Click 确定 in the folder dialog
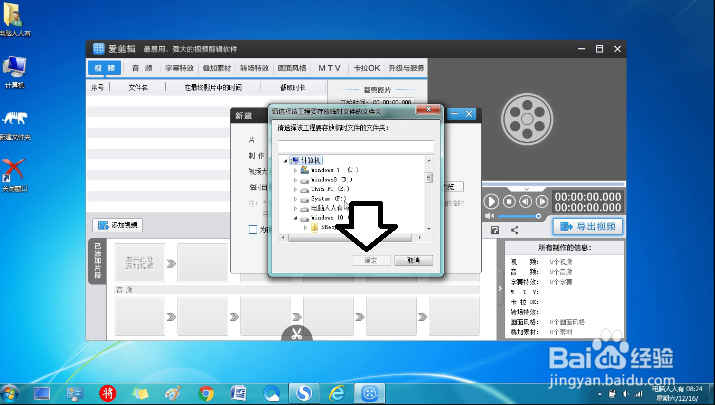 [371, 260]
